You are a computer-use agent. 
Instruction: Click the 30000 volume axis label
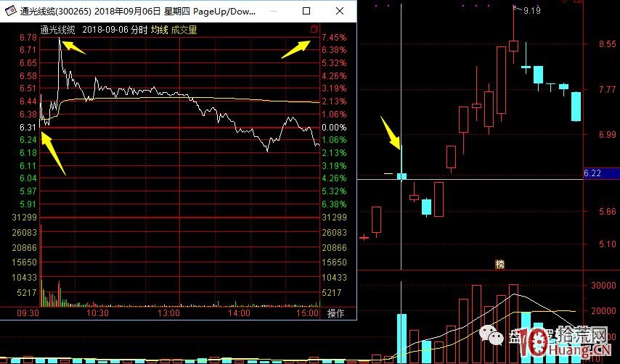click(x=603, y=286)
